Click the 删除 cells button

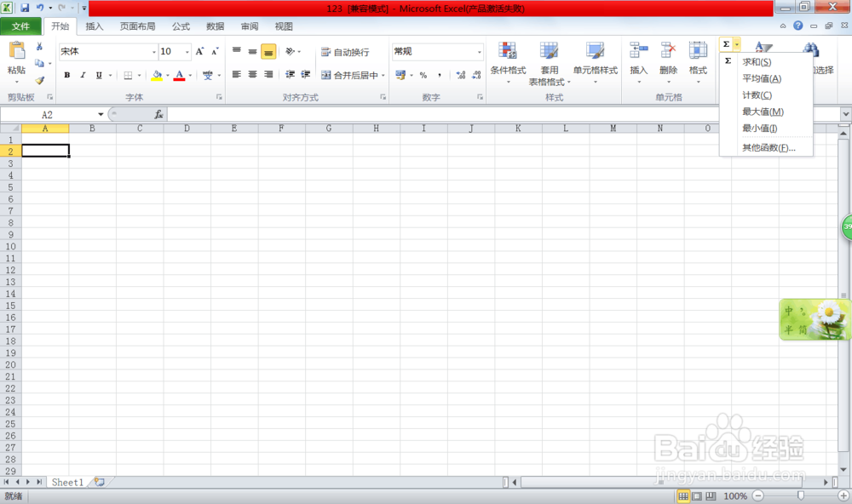pyautogui.click(x=668, y=62)
